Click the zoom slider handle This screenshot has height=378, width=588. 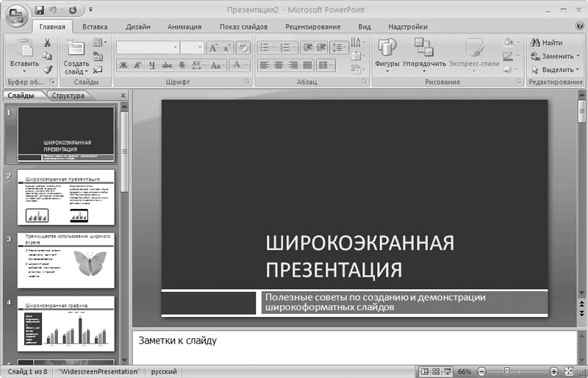[x=507, y=372]
